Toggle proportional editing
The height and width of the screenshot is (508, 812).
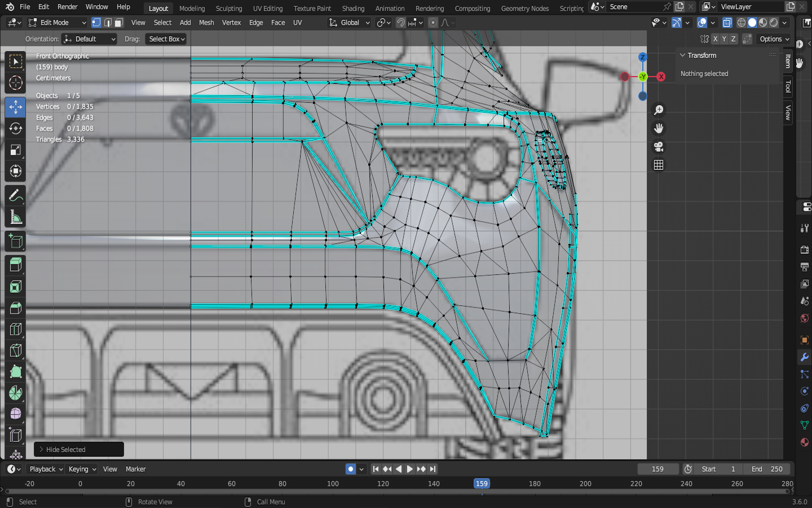[x=433, y=23]
